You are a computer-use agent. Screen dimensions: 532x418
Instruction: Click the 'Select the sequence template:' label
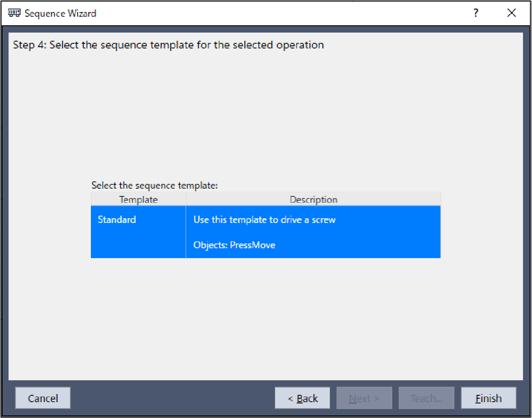[x=154, y=185]
